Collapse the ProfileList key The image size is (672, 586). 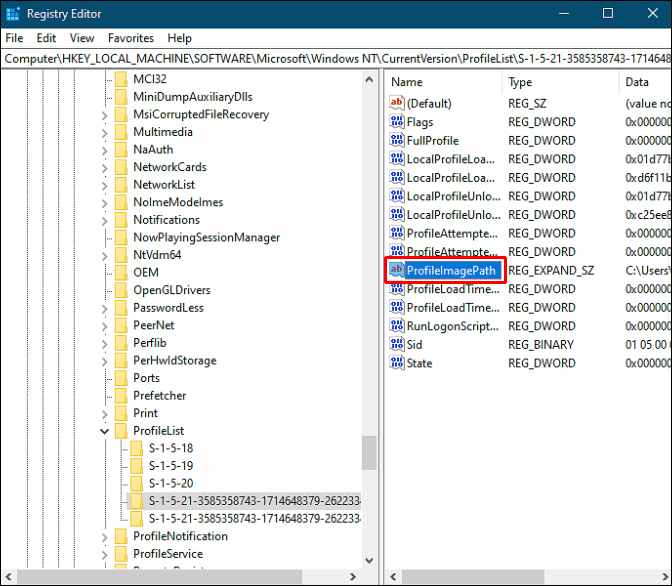pos(105,431)
